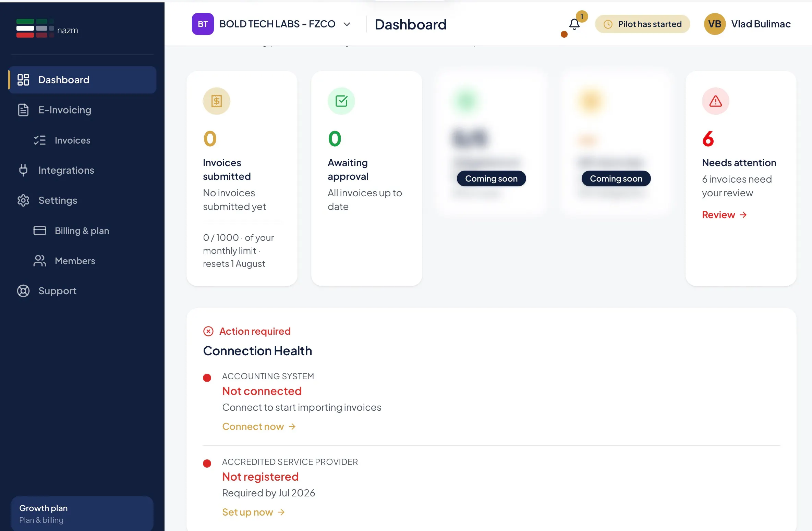Viewport: 812px width, 531px height.
Task: Click the Support lifebuoy icon
Action: point(23,291)
